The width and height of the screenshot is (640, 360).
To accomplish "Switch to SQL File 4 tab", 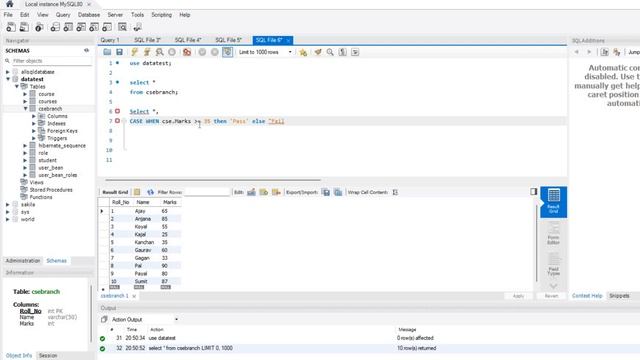I will [188, 40].
